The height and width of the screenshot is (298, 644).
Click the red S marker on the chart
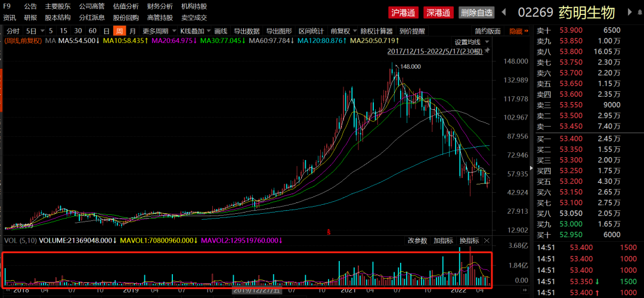329,232
